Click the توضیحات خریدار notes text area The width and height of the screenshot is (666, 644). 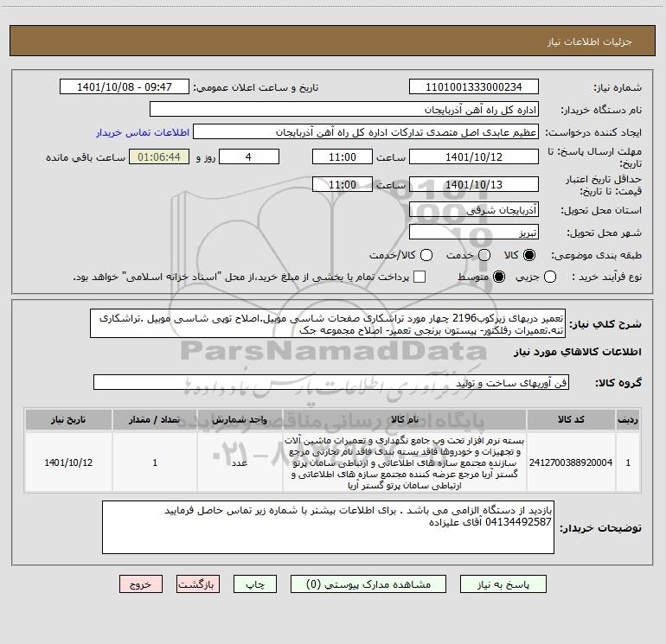coord(328,527)
